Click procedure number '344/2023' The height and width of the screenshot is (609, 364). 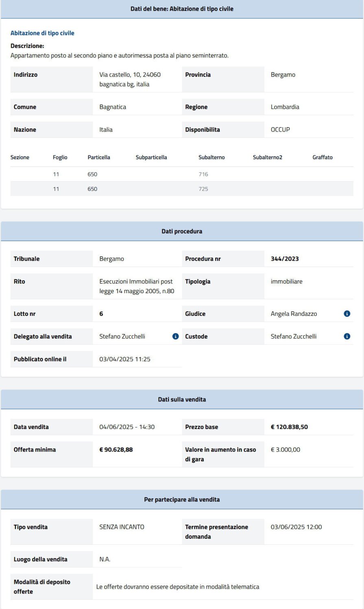point(285,259)
